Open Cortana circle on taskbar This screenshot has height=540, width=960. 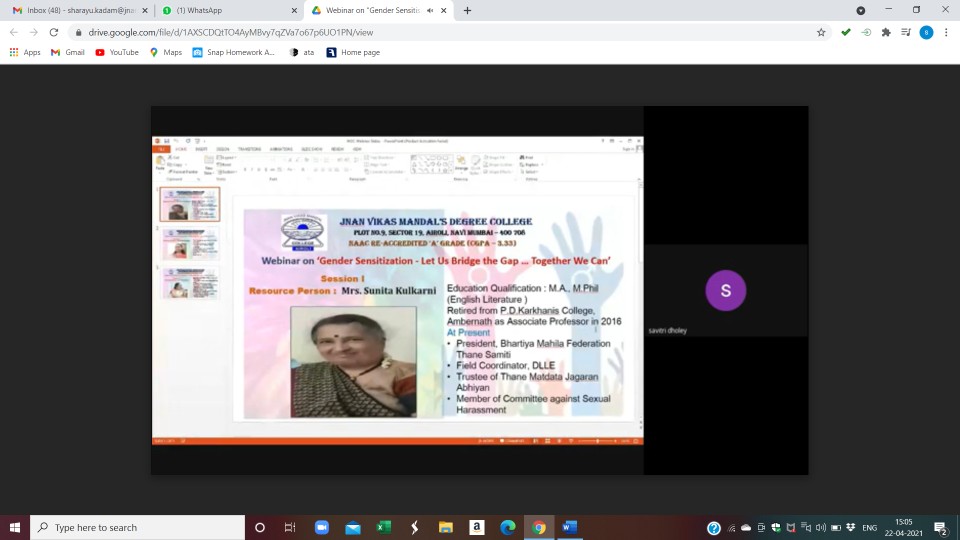click(260, 527)
